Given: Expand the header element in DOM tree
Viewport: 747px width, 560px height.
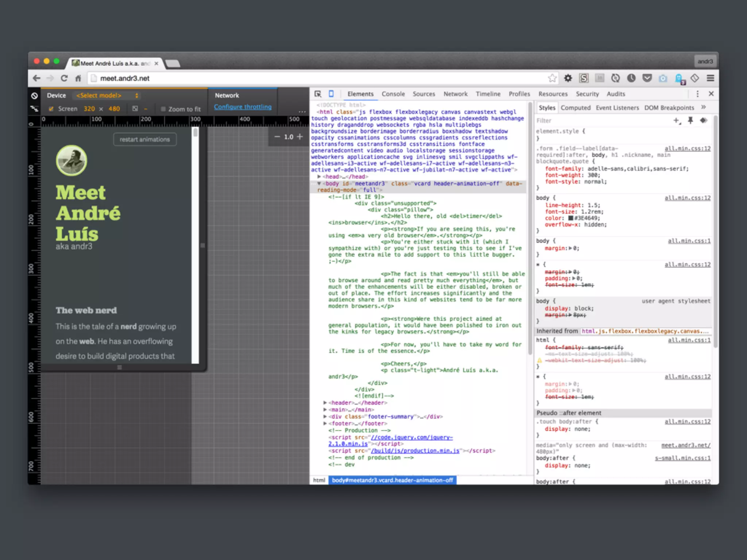Looking at the screenshot, I should point(325,402).
